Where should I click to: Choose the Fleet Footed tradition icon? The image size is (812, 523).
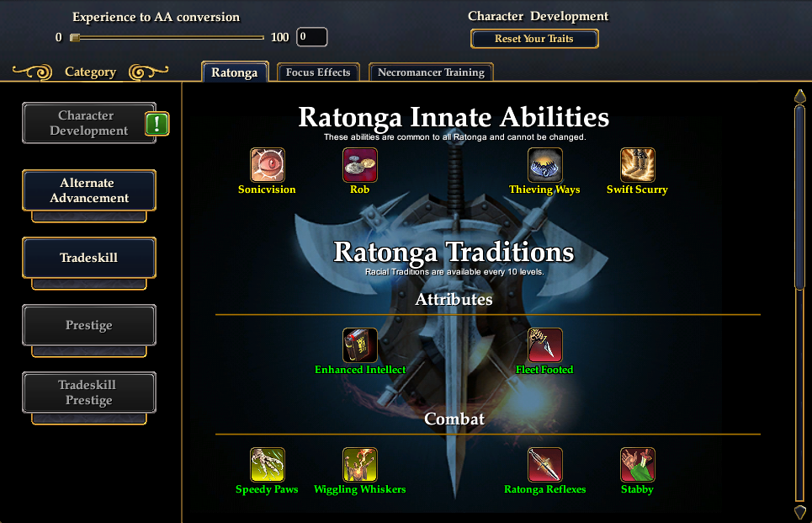544,345
